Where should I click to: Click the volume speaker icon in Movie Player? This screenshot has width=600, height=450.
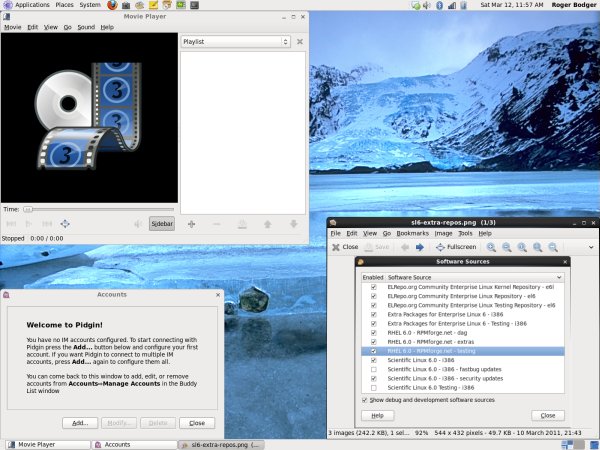(138, 224)
